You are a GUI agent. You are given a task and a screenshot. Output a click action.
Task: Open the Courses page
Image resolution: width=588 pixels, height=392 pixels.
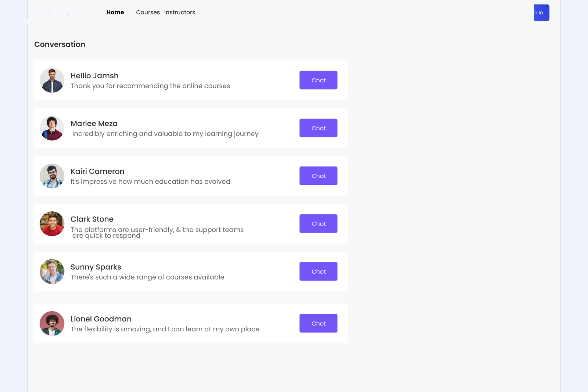pyautogui.click(x=148, y=12)
